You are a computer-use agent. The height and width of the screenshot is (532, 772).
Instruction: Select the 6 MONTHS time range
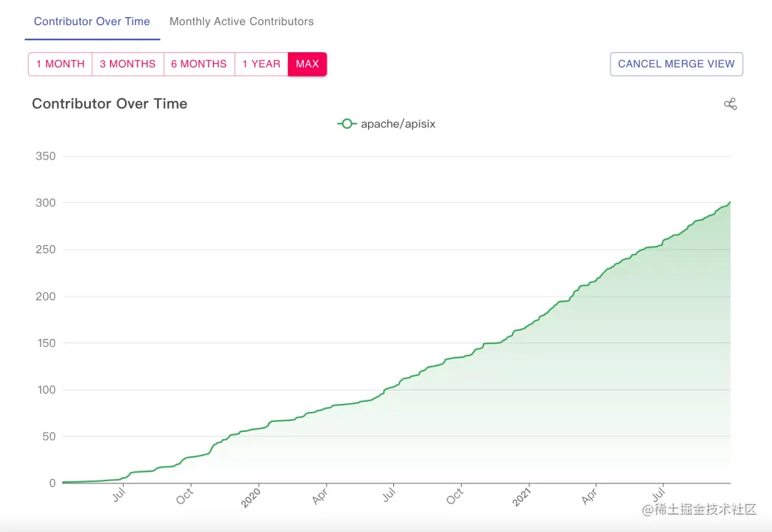pos(199,64)
